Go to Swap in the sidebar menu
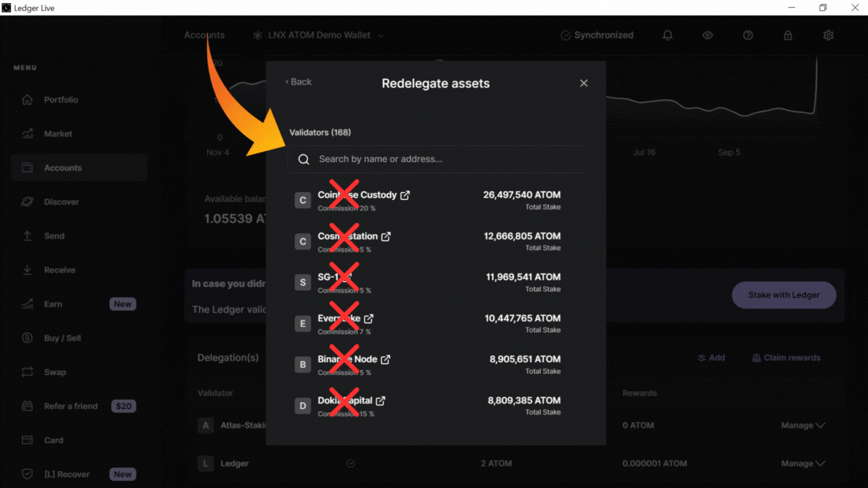868x488 pixels. 54,373
